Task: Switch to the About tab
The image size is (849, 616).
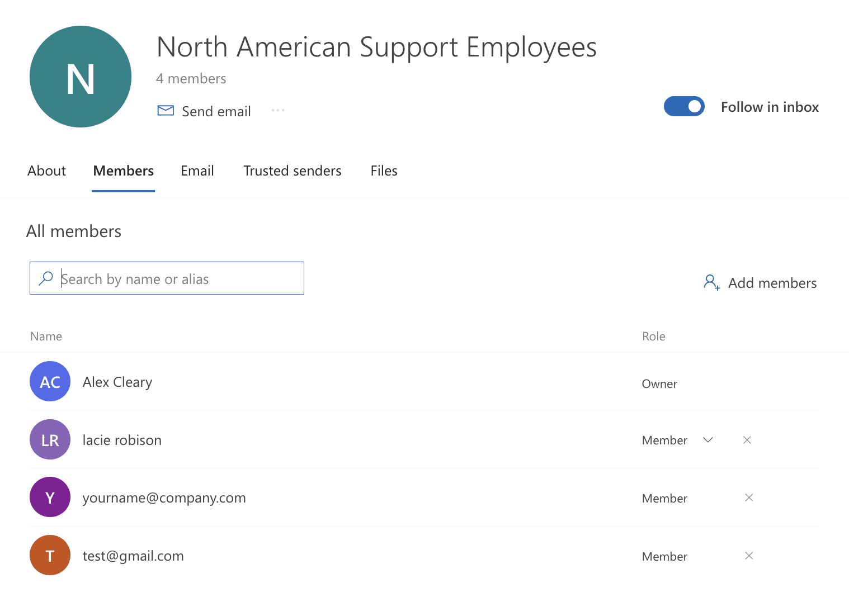Action: 47,171
